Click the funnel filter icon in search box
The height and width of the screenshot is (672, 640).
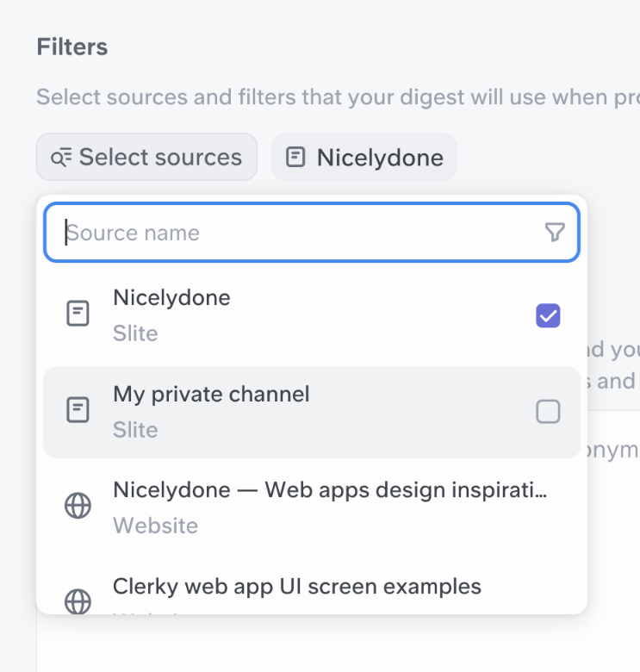coord(555,233)
